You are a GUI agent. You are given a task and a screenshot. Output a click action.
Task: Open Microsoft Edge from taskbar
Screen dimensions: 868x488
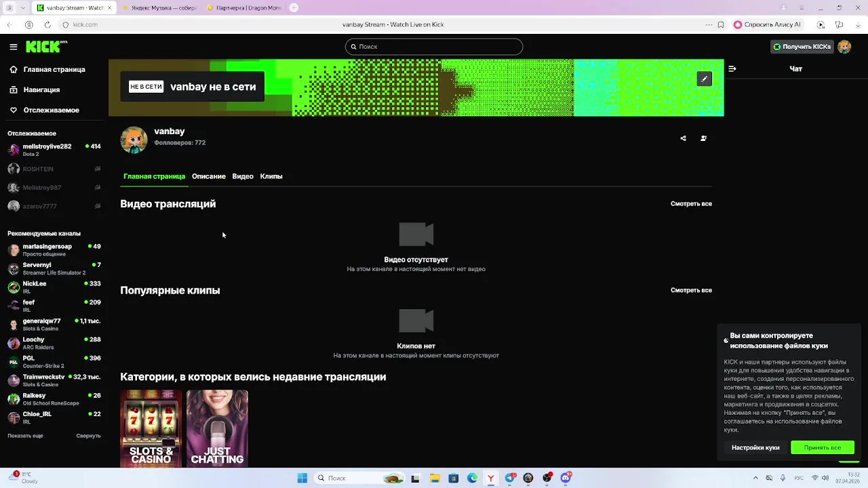(x=472, y=478)
